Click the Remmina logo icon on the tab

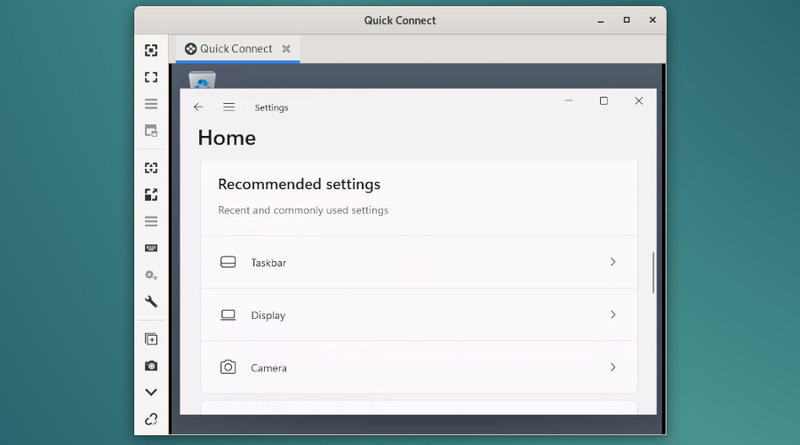click(191, 48)
